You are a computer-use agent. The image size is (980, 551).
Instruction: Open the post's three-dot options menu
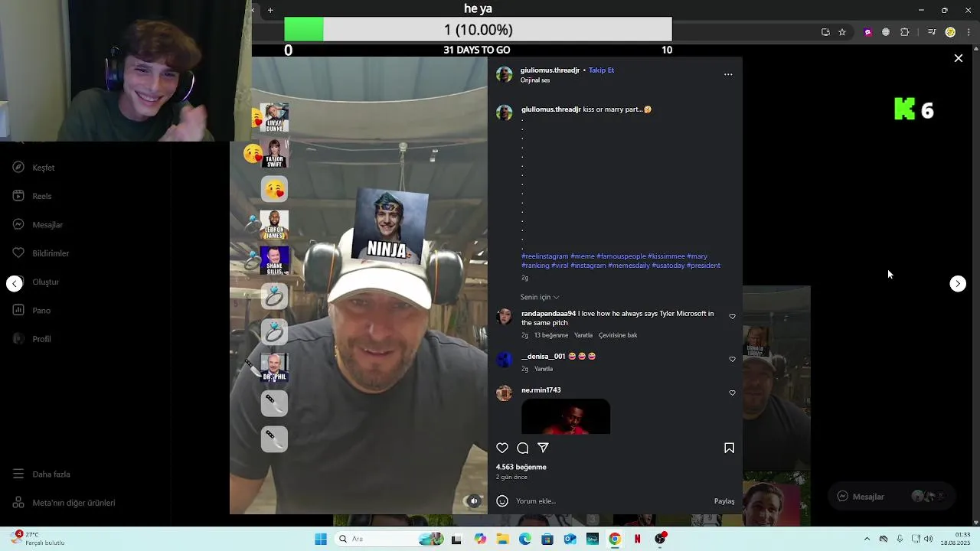pos(728,74)
